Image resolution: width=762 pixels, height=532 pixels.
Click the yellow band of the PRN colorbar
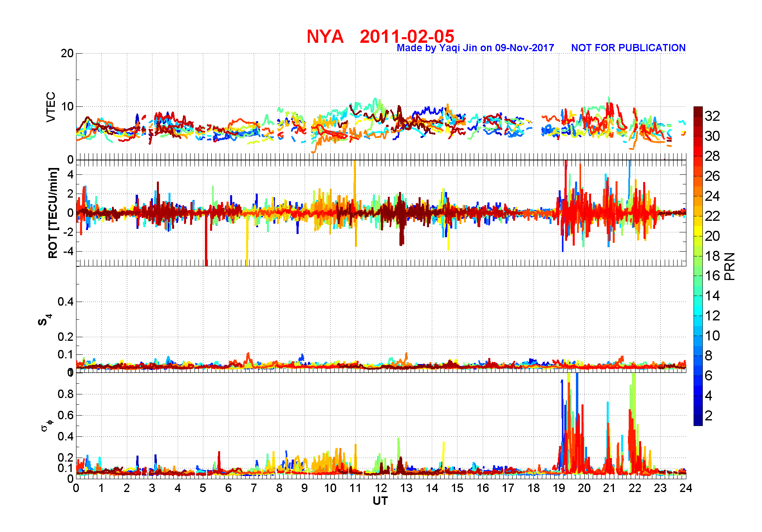[x=698, y=231]
